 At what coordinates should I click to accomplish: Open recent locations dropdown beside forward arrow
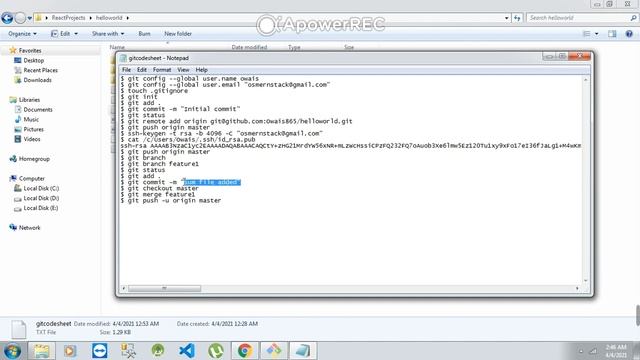pos(29,18)
